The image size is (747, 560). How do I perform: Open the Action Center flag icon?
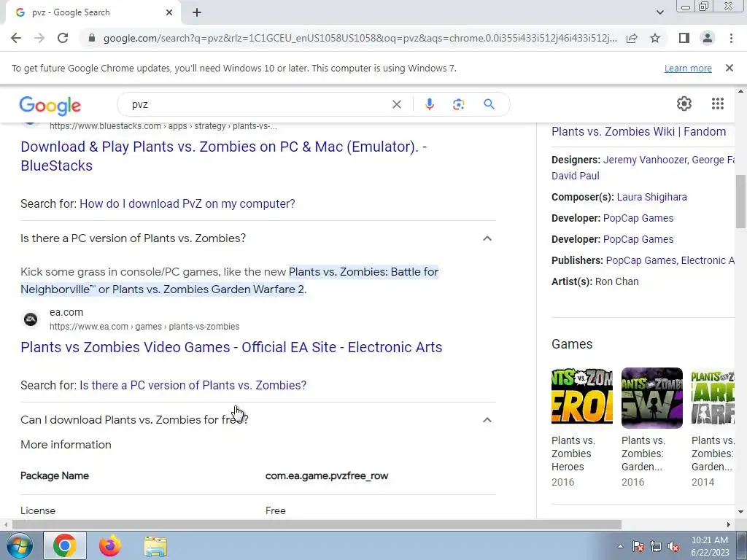[638, 546]
